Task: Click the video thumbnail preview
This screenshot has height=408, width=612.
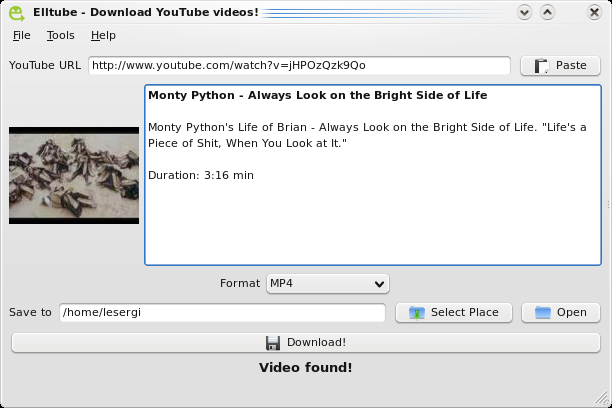Action: (74, 175)
